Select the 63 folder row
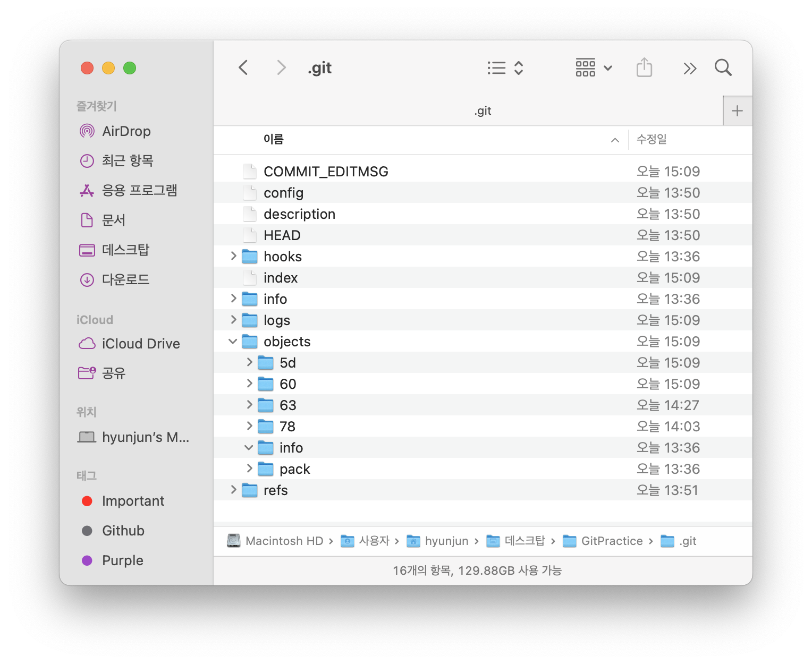 click(x=483, y=405)
